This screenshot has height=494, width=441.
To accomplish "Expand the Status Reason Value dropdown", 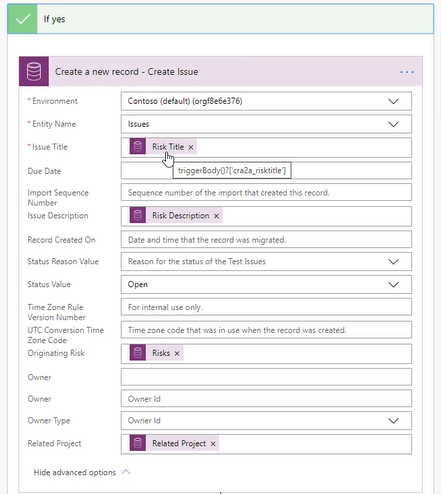I will (x=266, y=261).
